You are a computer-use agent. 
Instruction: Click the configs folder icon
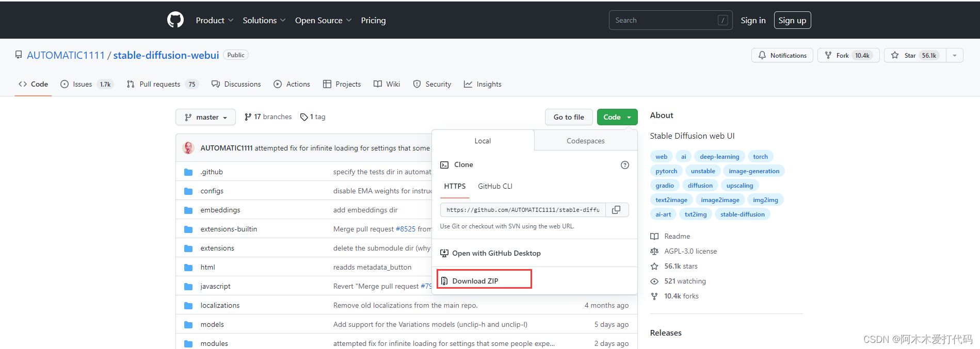click(x=188, y=191)
